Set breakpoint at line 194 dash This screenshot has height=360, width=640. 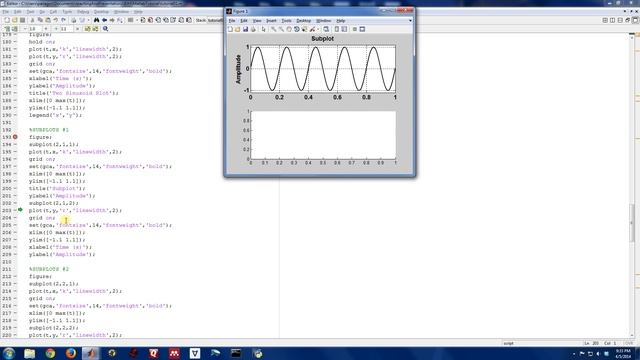15,144
